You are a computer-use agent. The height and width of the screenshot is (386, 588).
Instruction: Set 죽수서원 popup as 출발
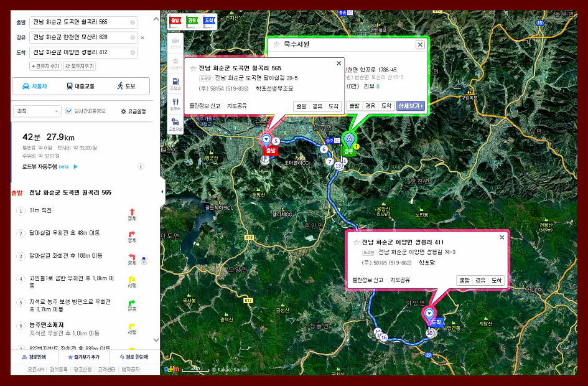[x=355, y=106]
